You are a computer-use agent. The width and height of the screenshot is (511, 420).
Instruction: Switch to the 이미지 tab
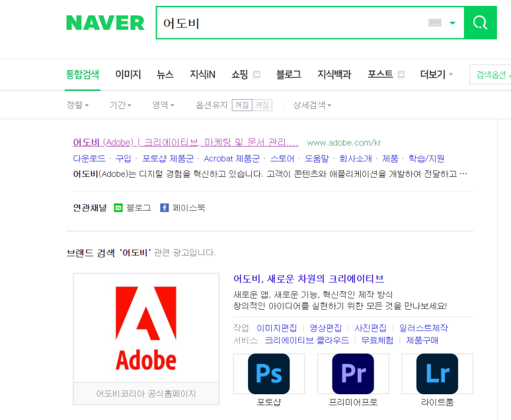(x=128, y=75)
